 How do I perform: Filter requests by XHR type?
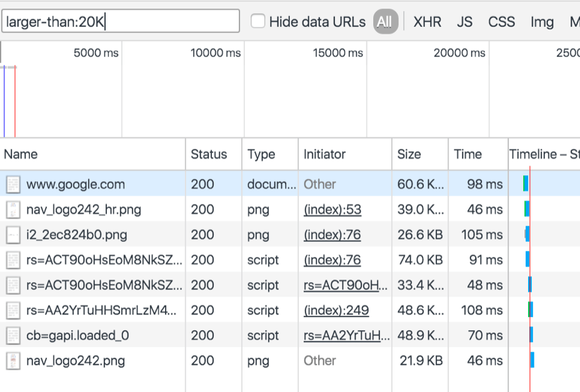pos(427,22)
